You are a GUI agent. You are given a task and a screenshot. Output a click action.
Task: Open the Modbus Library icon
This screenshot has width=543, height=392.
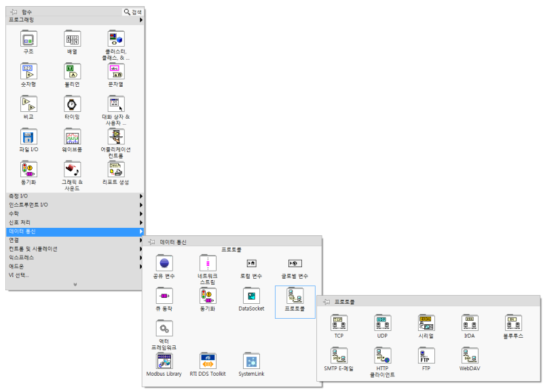click(164, 361)
